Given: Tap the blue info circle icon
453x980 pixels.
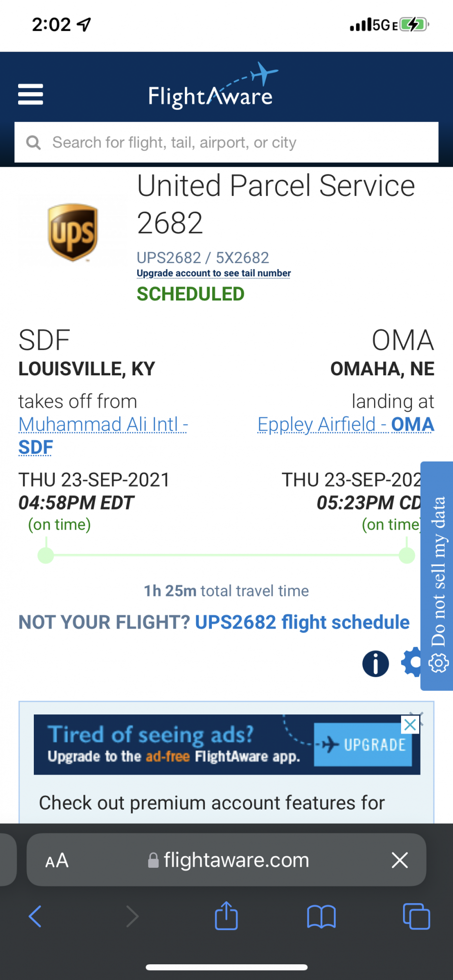Looking at the screenshot, I should click(376, 663).
